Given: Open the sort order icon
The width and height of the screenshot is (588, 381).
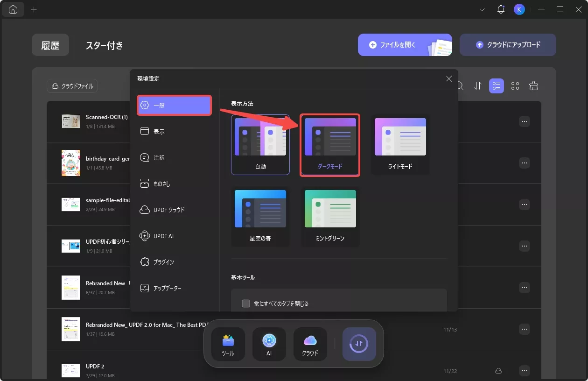Looking at the screenshot, I should (478, 86).
